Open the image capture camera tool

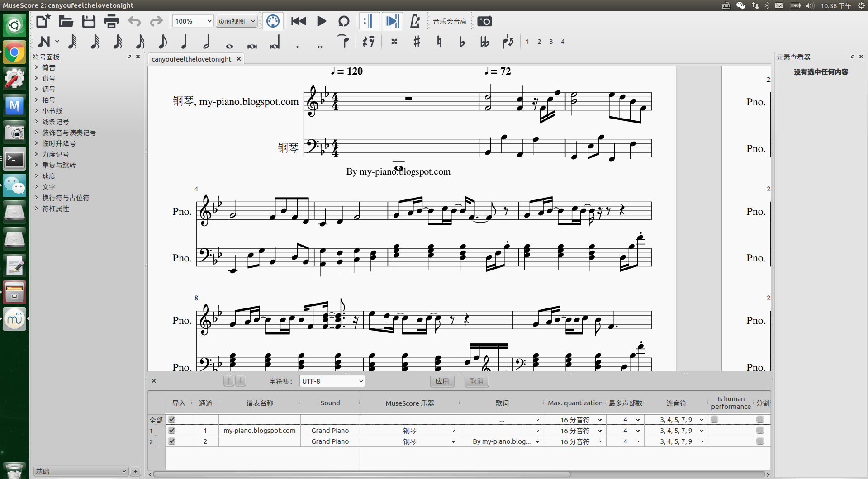[484, 21]
